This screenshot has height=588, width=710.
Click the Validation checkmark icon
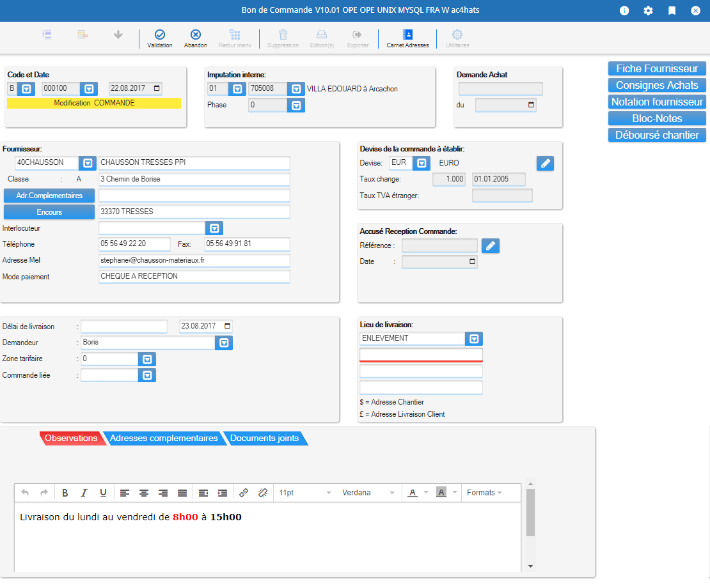point(159,35)
